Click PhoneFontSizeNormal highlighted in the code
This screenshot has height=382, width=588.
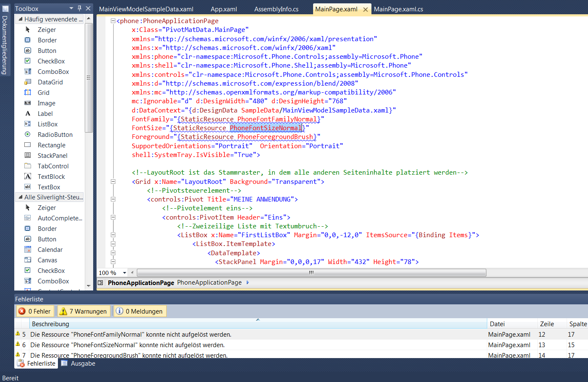point(266,128)
